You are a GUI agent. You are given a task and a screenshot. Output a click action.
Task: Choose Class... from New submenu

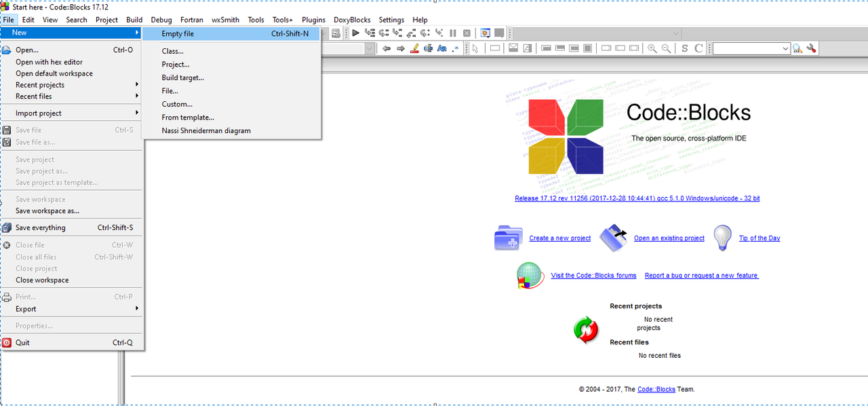point(231,51)
